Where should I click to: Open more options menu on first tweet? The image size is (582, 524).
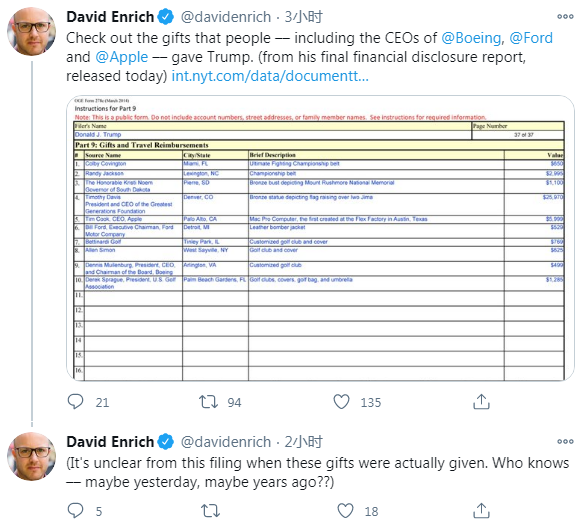pos(565,17)
